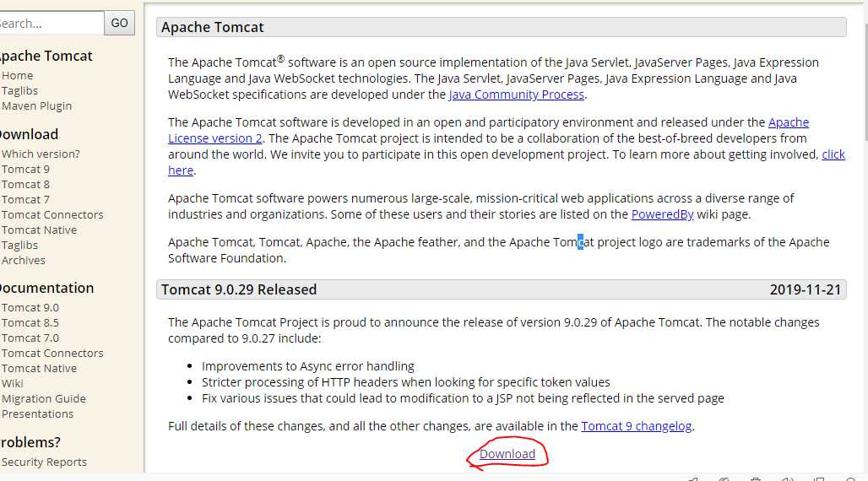The height and width of the screenshot is (481, 868).
Task: Open the Home link in the sidebar
Action: [17, 75]
